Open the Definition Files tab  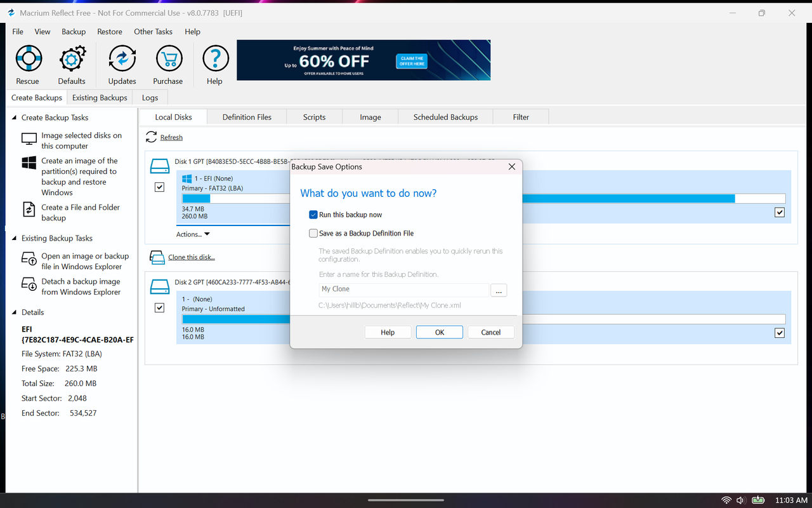[x=247, y=117]
